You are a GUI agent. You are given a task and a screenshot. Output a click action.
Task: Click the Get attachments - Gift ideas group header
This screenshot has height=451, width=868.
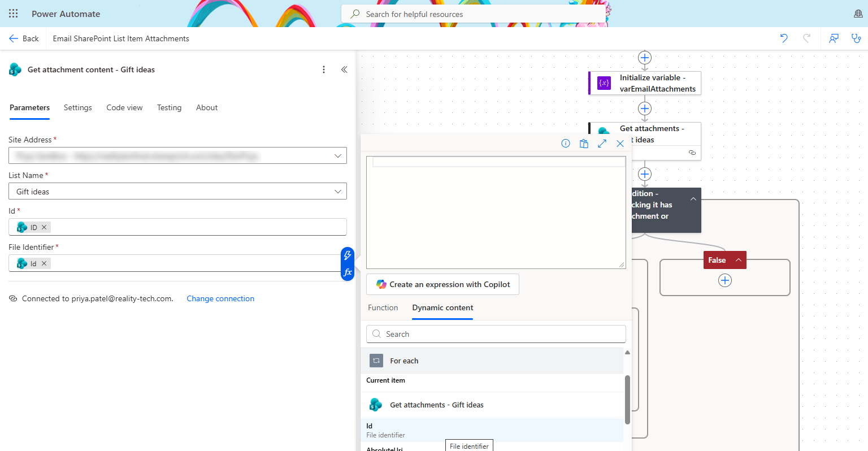coord(492,405)
